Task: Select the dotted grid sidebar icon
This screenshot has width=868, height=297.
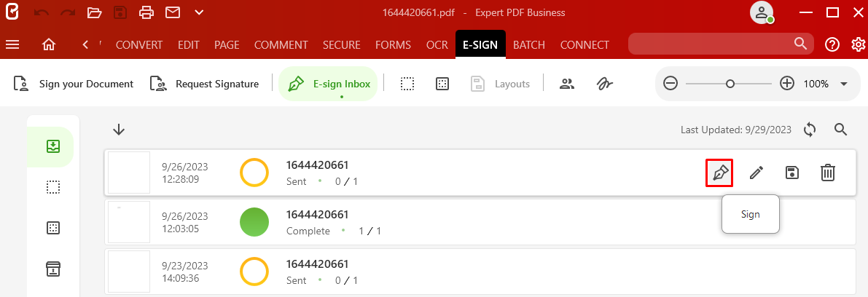Action: 53,228
